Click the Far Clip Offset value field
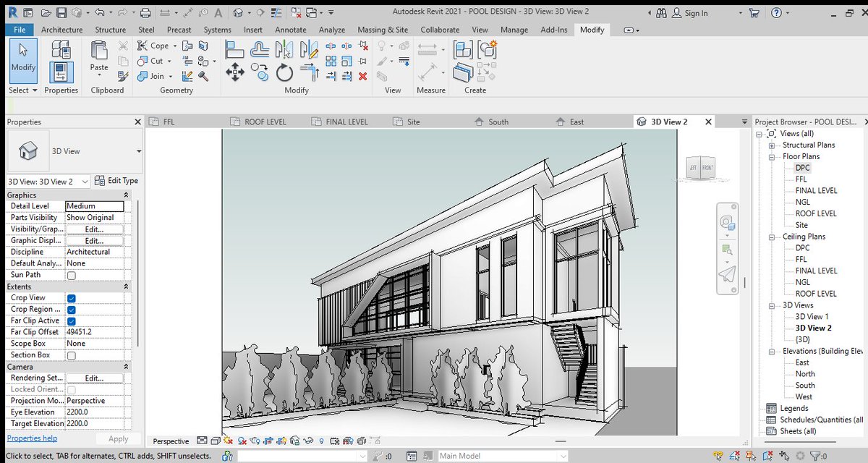The height and width of the screenshot is (463, 868). pyautogui.click(x=94, y=332)
